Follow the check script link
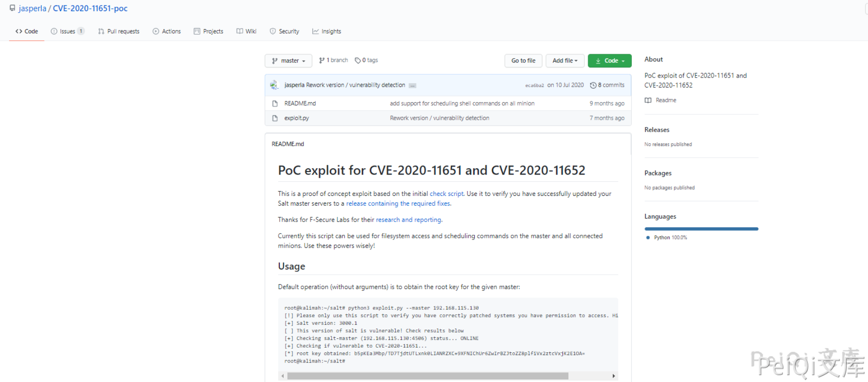The image size is (868, 382). pyautogui.click(x=446, y=193)
